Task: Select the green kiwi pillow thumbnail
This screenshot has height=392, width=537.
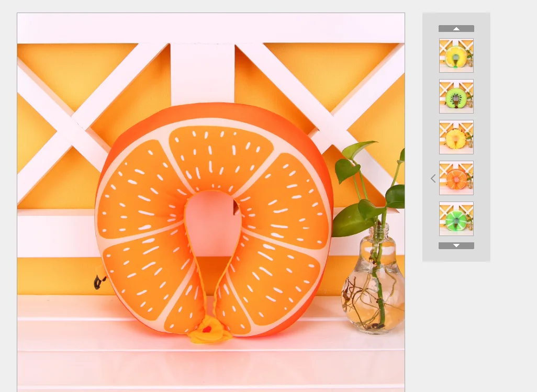Action: [456, 96]
